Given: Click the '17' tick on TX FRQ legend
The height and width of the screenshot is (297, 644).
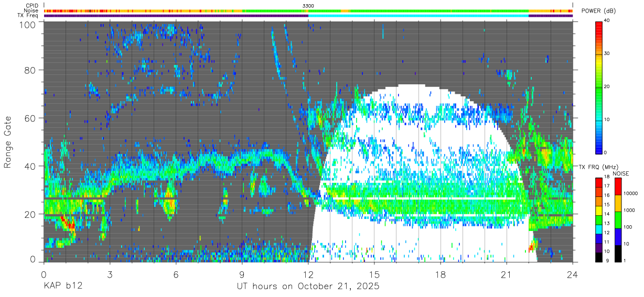Looking at the screenshot, I should 607,186.
